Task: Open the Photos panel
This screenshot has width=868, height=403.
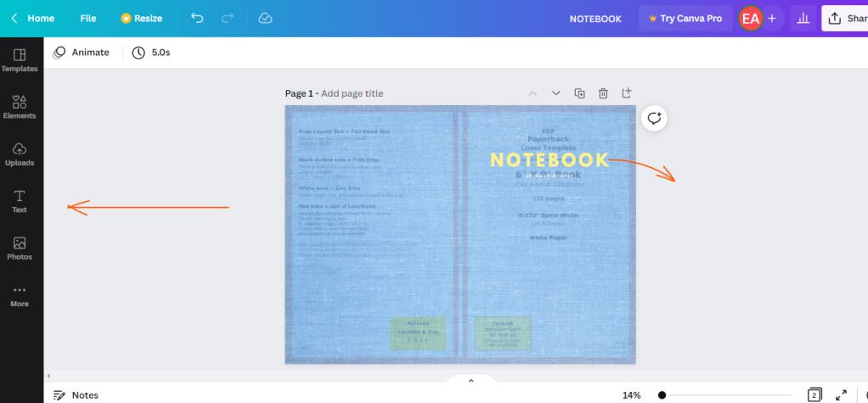Action: coord(20,248)
